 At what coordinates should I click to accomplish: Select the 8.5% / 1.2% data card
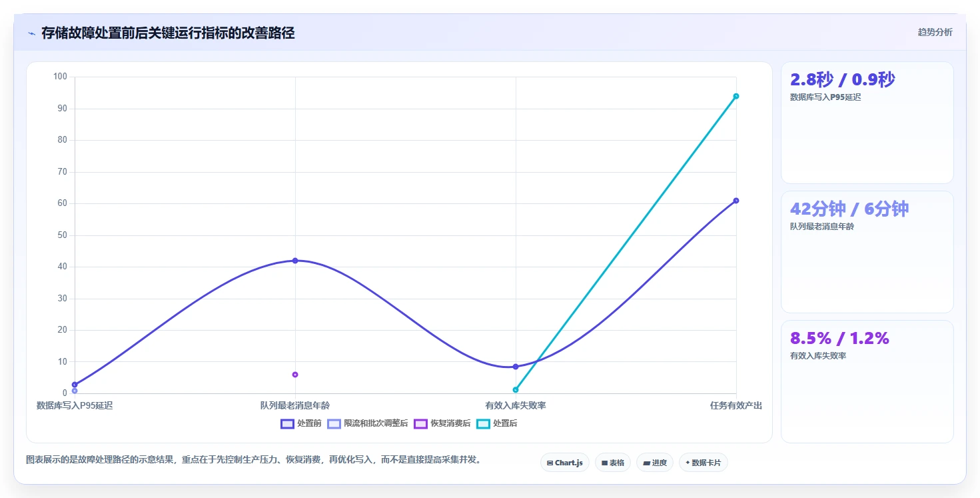867,381
